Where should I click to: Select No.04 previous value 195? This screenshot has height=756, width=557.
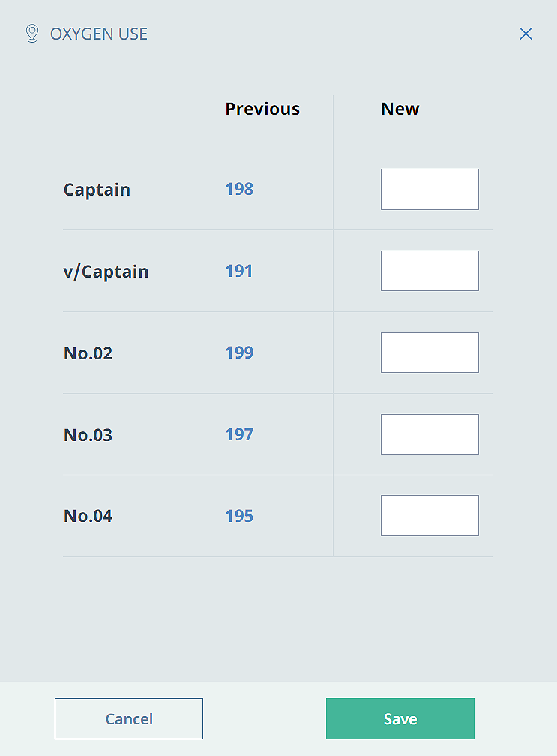pyautogui.click(x=239, y=516)
